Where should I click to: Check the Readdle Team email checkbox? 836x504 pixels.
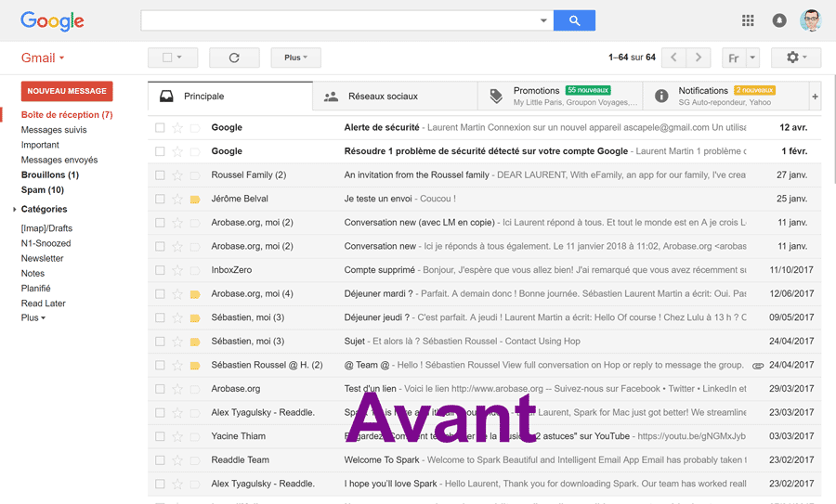click(160, 460)
